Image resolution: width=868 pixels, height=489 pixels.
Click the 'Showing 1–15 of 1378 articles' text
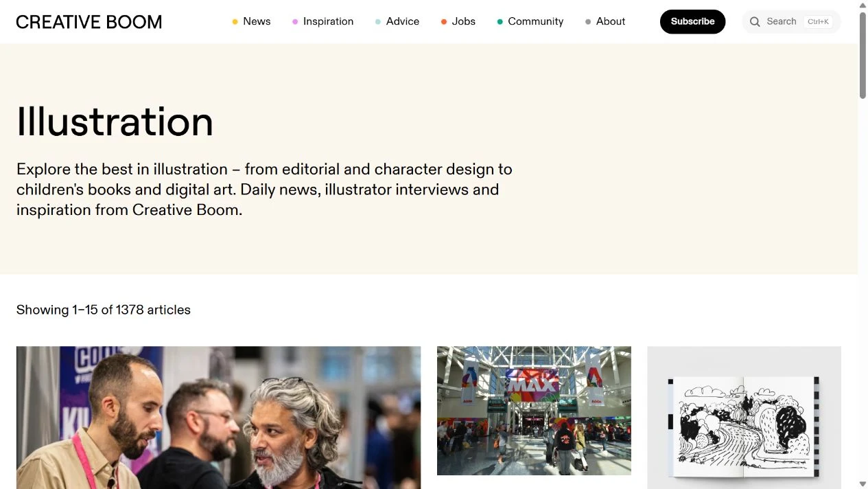click(x=104, y=310)
